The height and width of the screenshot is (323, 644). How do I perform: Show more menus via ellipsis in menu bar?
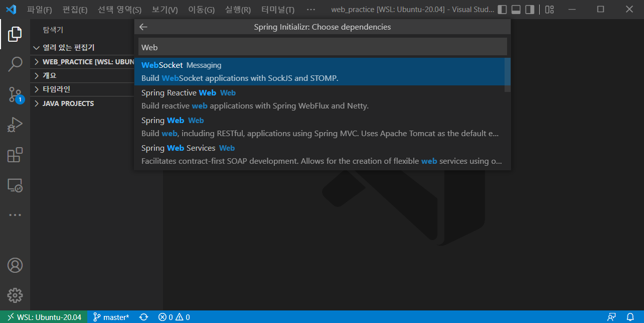(x=311, y=10)
